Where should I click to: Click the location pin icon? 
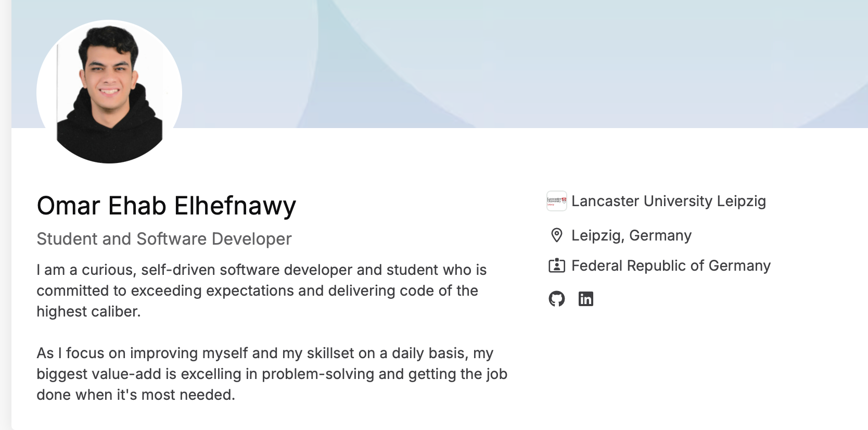click(x=556, y=235)
